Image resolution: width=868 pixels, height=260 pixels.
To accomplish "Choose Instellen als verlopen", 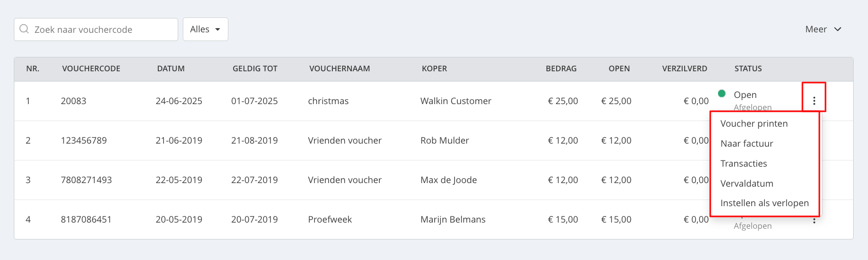I will [x=765, y=203].
